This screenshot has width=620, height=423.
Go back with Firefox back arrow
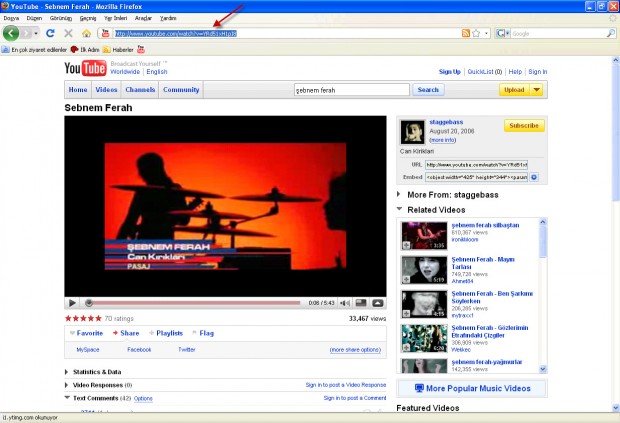coord(11,33)
